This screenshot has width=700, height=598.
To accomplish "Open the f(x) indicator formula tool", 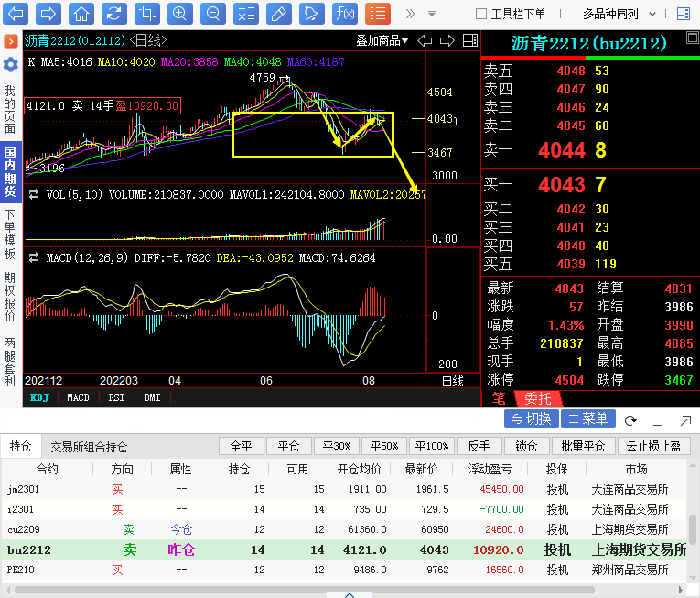I will coord(344,14).
